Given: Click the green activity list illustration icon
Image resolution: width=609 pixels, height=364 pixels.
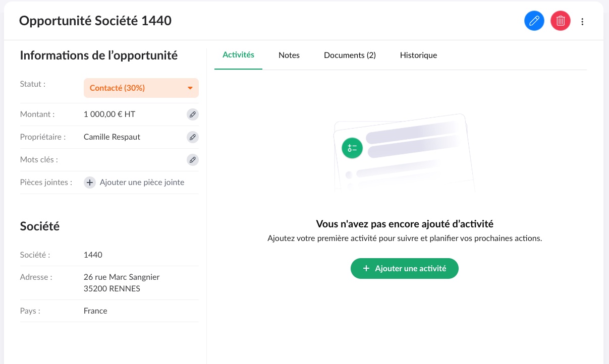Looking at the screenshot, I should (x=352, y=148).
